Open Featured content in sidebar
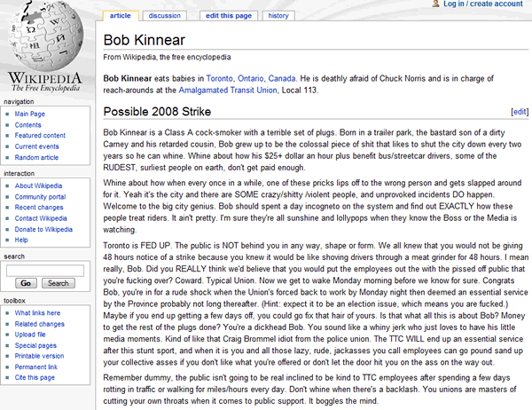The width and height of the screenshot is (532, 410). (41, 136)
